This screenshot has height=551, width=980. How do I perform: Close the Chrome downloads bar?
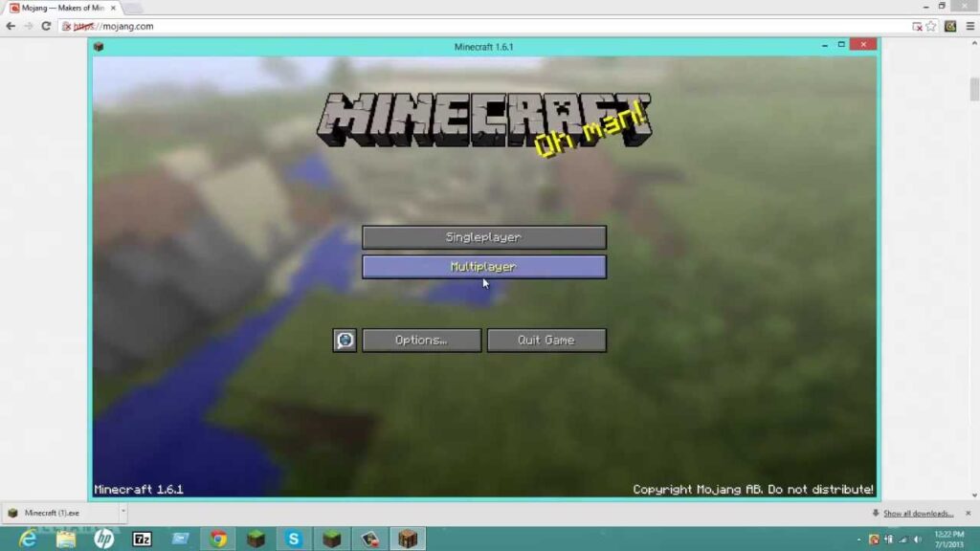(x=969, y=513)
